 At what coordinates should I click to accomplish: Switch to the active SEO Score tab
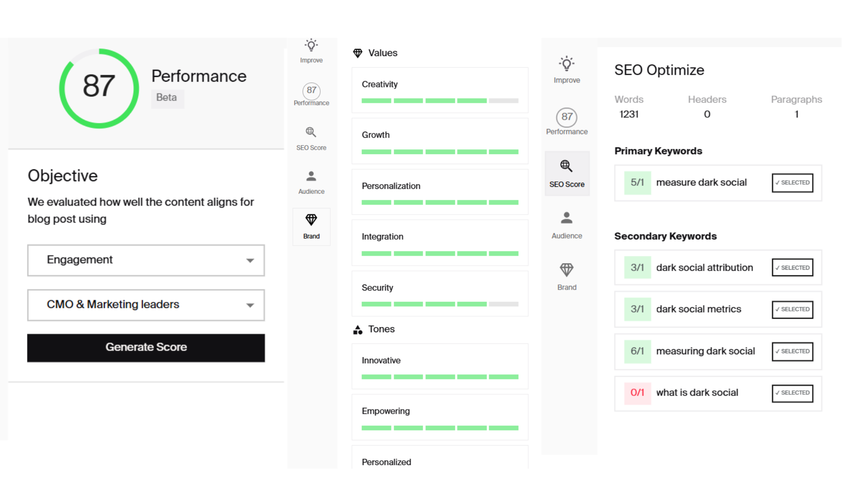click(566, 173)
